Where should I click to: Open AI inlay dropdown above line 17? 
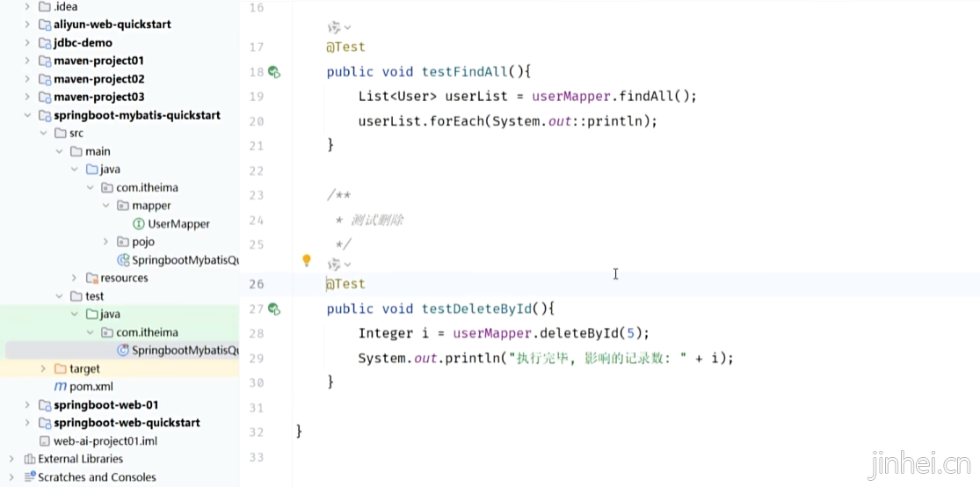339,28
